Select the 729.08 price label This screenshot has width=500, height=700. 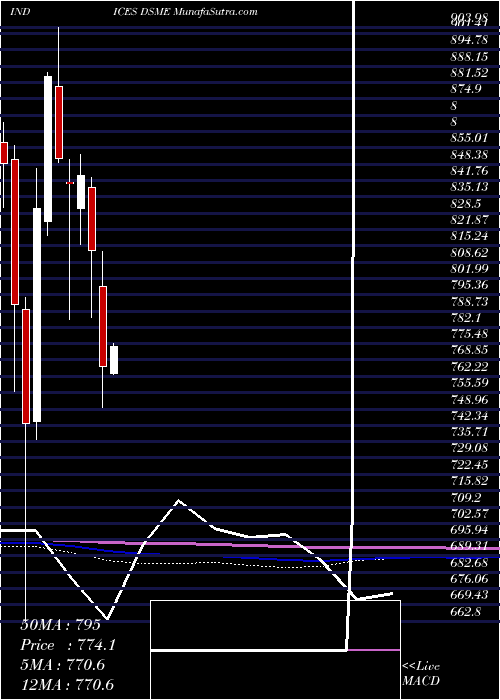point(469,448)
